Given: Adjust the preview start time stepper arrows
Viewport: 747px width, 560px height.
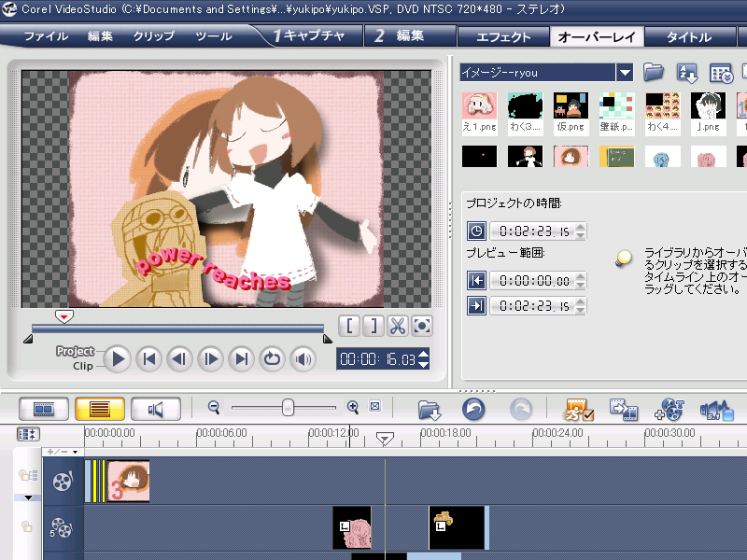Looking at the screenshot, I should point(580,281).
